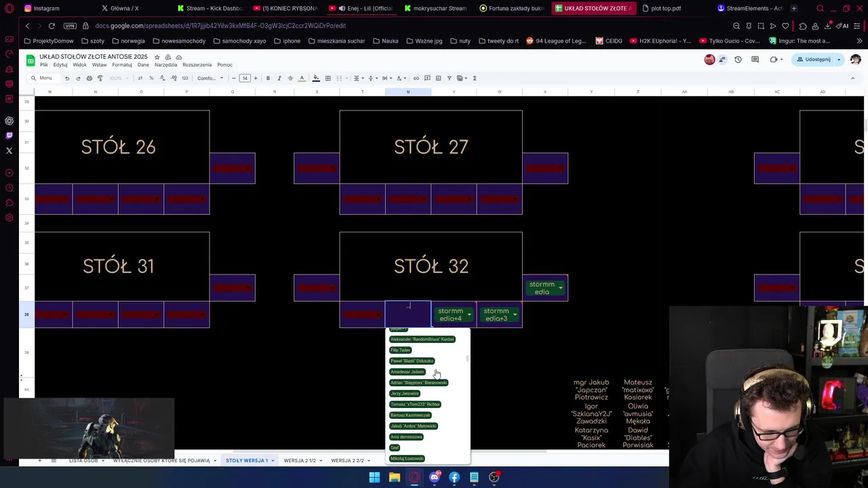This screenshot has width=868, height=488.
Task: Click the insert chart icon
Action: (x=438, y=78)
